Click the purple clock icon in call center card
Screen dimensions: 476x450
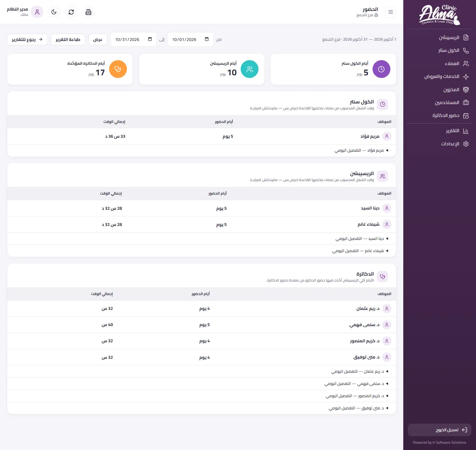pyautogui.click(x=381, y=69)
